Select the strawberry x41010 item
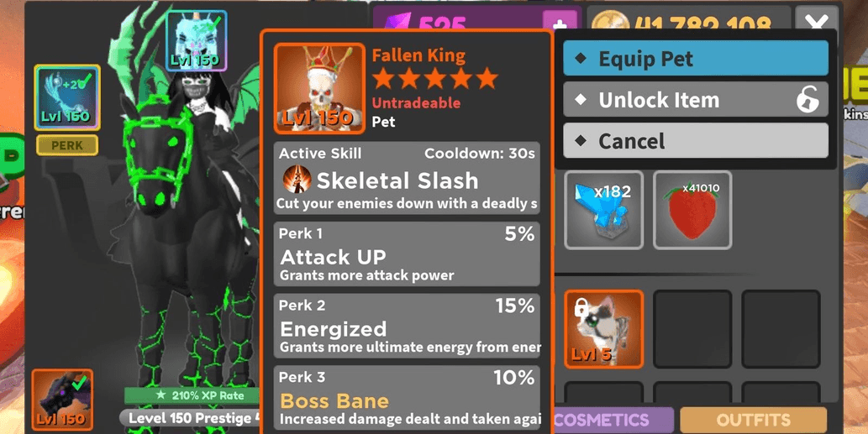This screenshot has height=434, width=868. point(692,210)
